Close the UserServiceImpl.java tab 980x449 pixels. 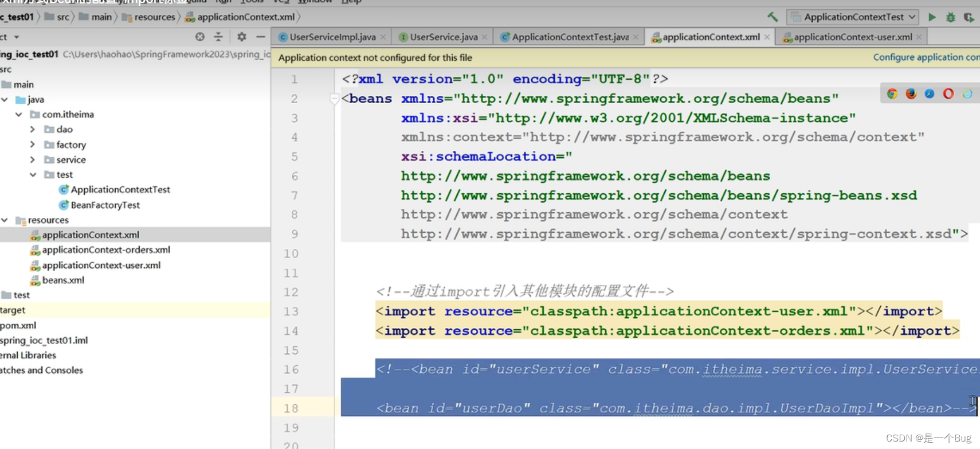(383, 37)
